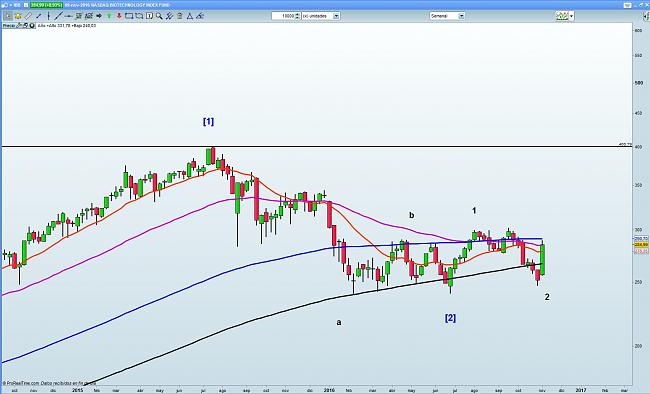This screenshot has width=650, height=394.
Task: Click the black '1' wave label
Action: pos(474,211)
